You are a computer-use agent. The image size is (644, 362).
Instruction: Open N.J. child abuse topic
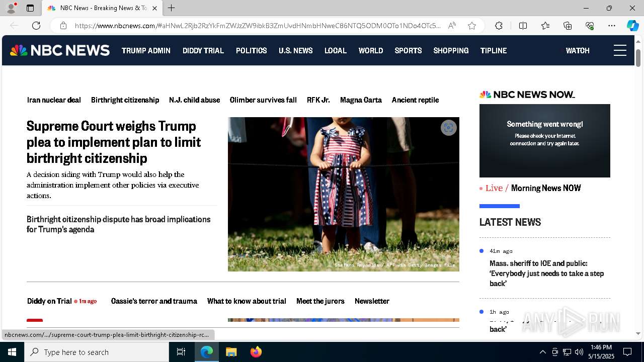tap(195, 100)
